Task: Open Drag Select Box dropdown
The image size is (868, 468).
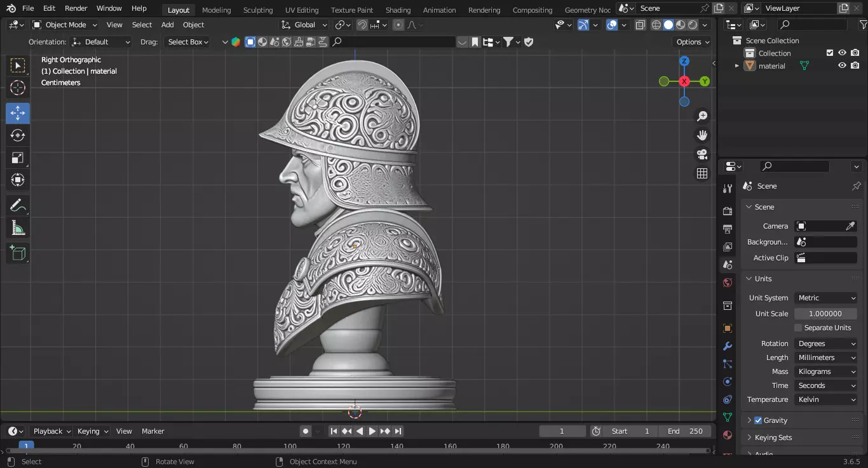Action: 187,42
